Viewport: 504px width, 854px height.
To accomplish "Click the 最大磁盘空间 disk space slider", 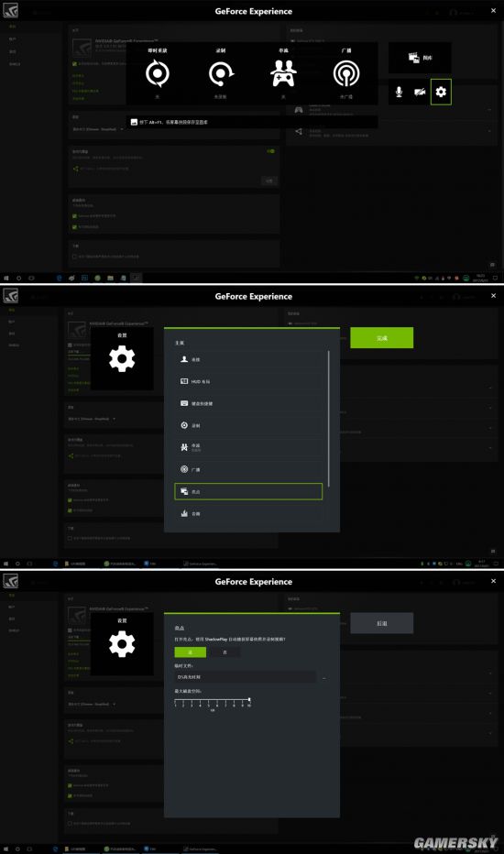I will [x=213, y=701].
